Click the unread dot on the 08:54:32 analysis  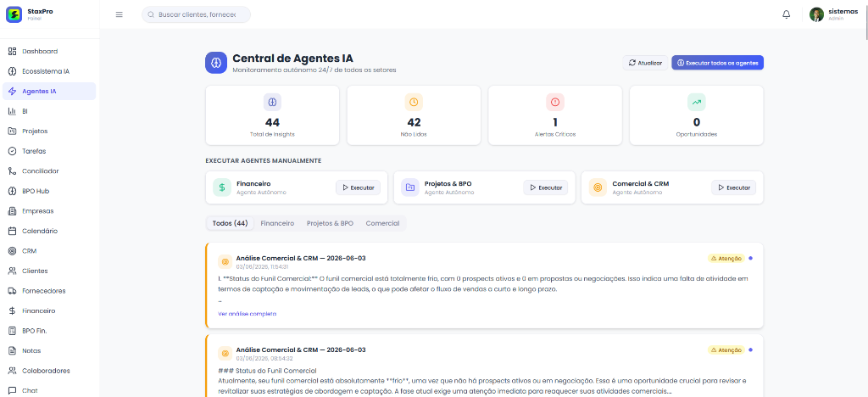751,350
